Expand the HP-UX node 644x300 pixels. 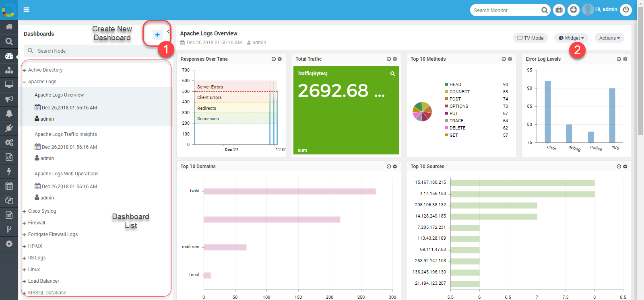coord(24,247)
